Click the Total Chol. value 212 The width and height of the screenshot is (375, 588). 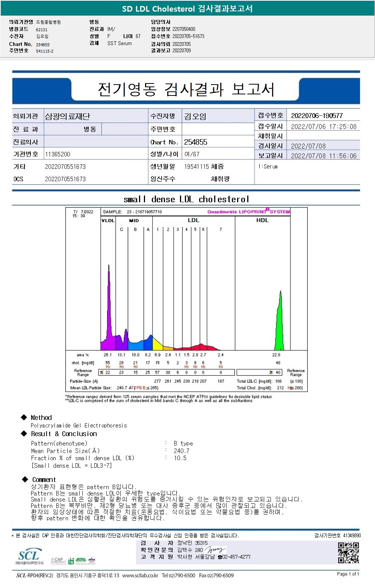280,388
